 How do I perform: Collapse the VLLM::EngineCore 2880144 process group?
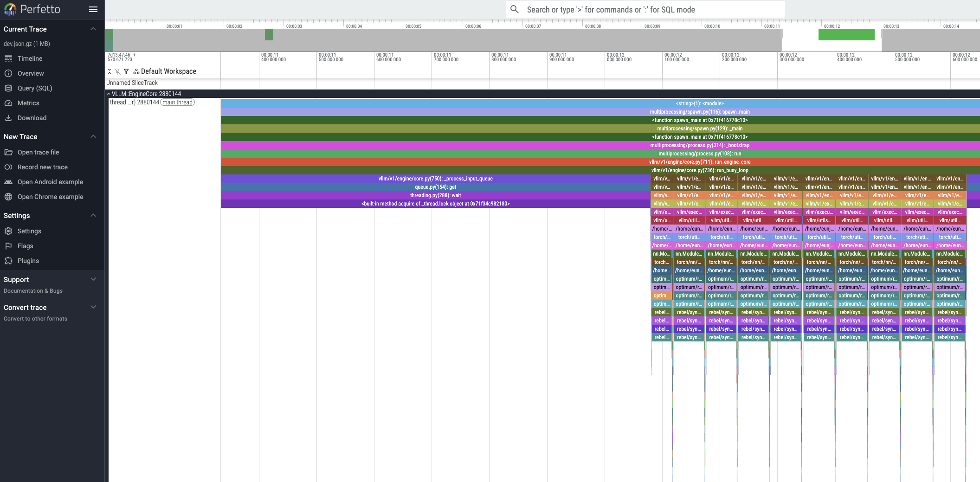tap(109, 94)
